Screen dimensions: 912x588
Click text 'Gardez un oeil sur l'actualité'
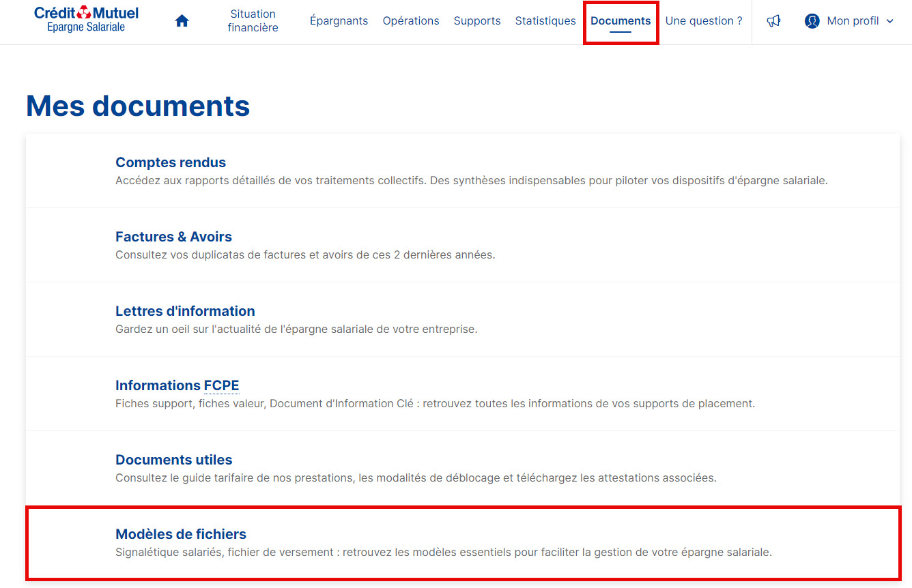point(296,329)
